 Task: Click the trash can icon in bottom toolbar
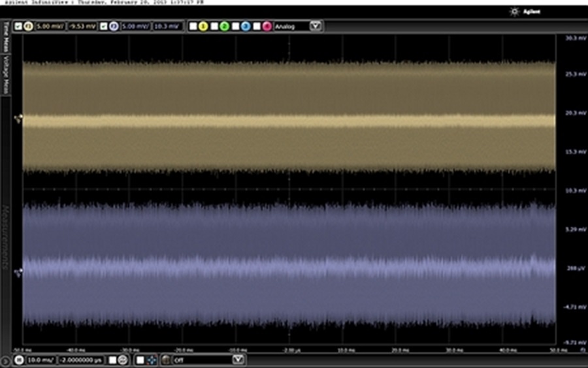click(166, 360)
